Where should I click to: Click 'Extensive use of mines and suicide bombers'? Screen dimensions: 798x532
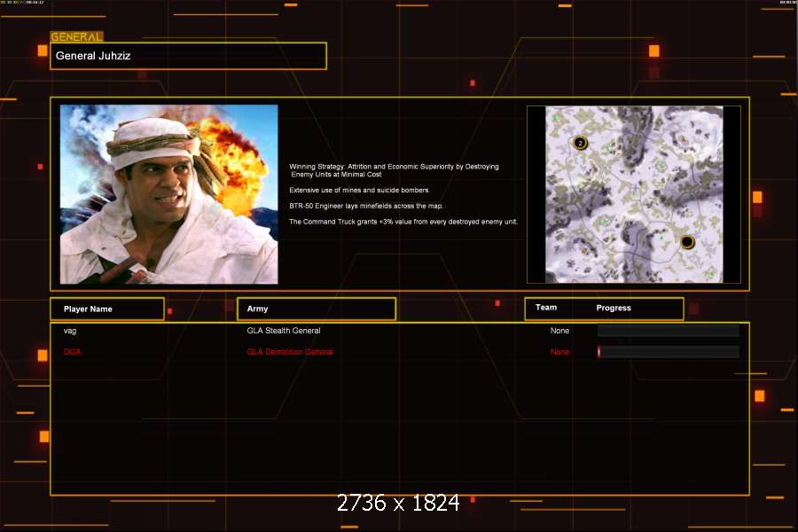(x=359, y=191)
